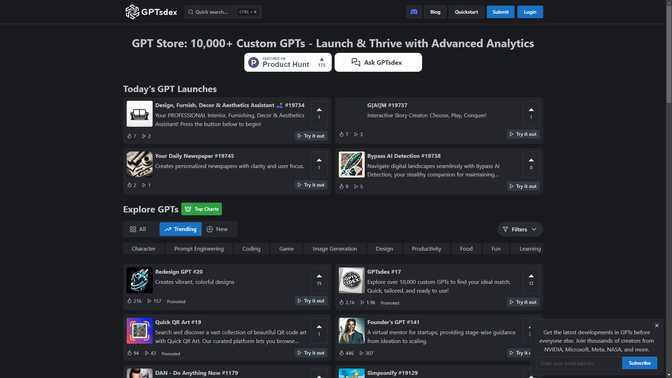This screenshot has width=672, height=378.
Task: Try out Redesign GPT
Action: click(311, 301)
